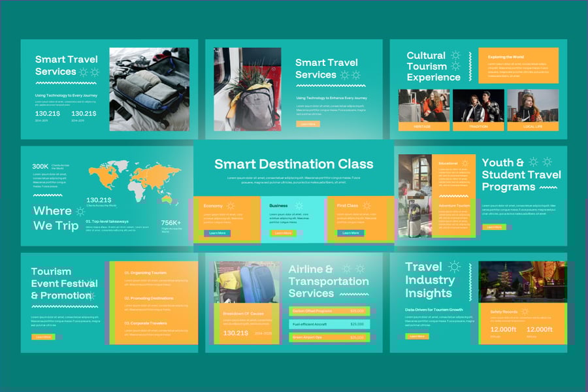Select the Fuel-efficient Aircraft row

329,324
